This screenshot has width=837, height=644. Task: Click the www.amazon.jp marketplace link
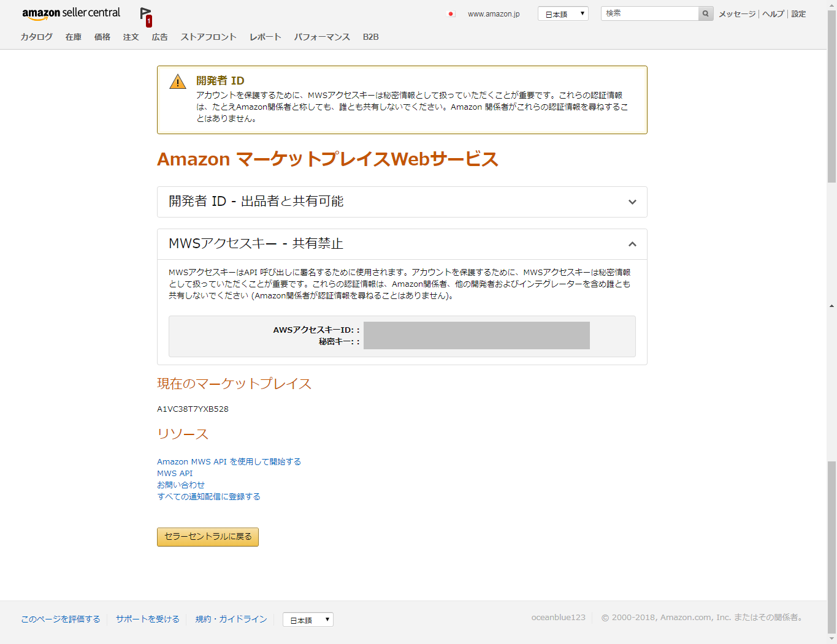(x=494, y=14)
